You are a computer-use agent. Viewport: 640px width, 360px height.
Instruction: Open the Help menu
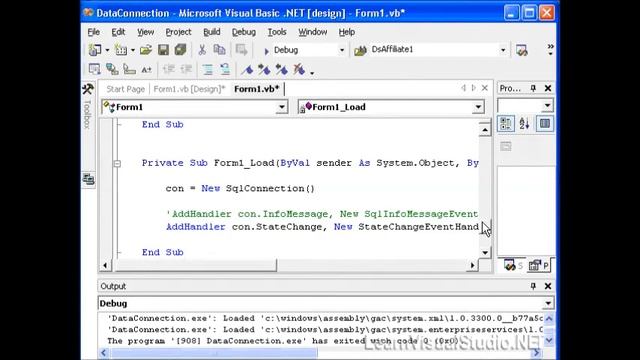(347, 32)
